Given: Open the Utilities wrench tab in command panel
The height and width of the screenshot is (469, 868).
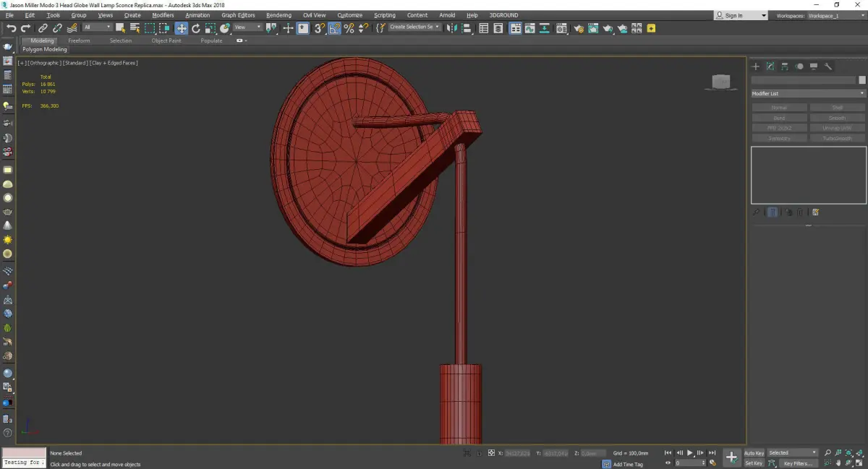Looking at the screenshot, I should (828, 66).
